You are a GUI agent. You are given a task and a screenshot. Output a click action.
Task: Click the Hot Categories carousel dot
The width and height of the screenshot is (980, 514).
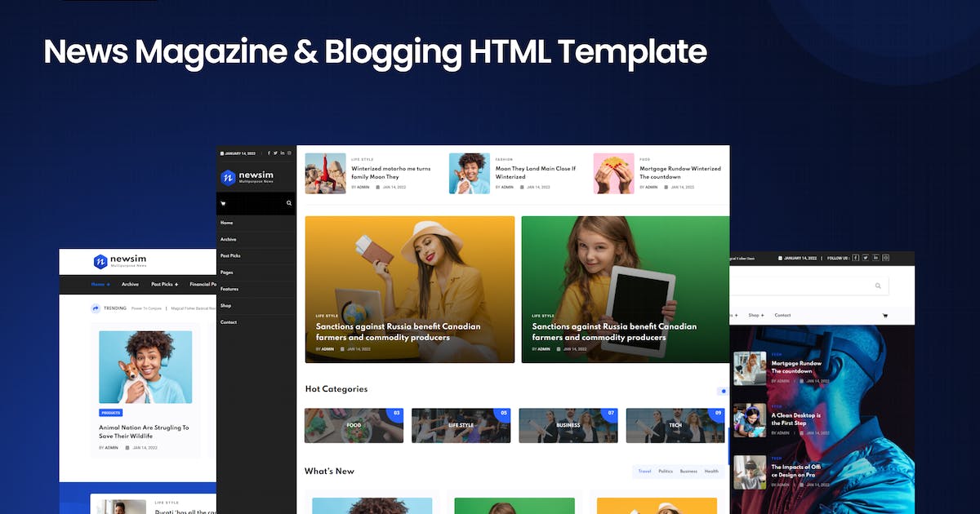click(723, 392)
